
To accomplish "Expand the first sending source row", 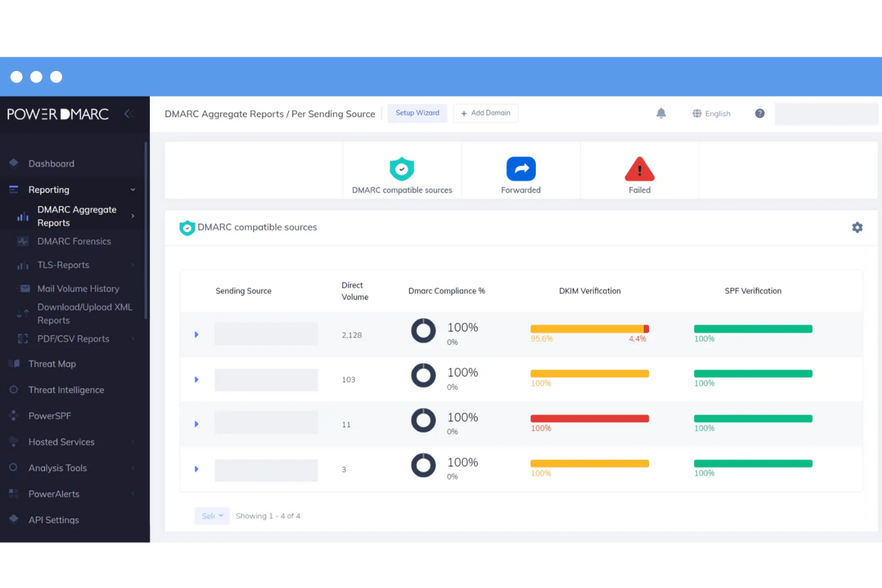I will coord(197,334).
